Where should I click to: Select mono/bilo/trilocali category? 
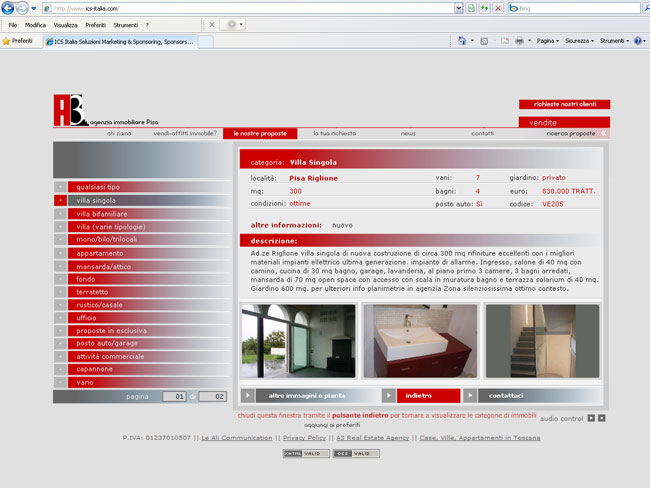[x=143, y=239]
